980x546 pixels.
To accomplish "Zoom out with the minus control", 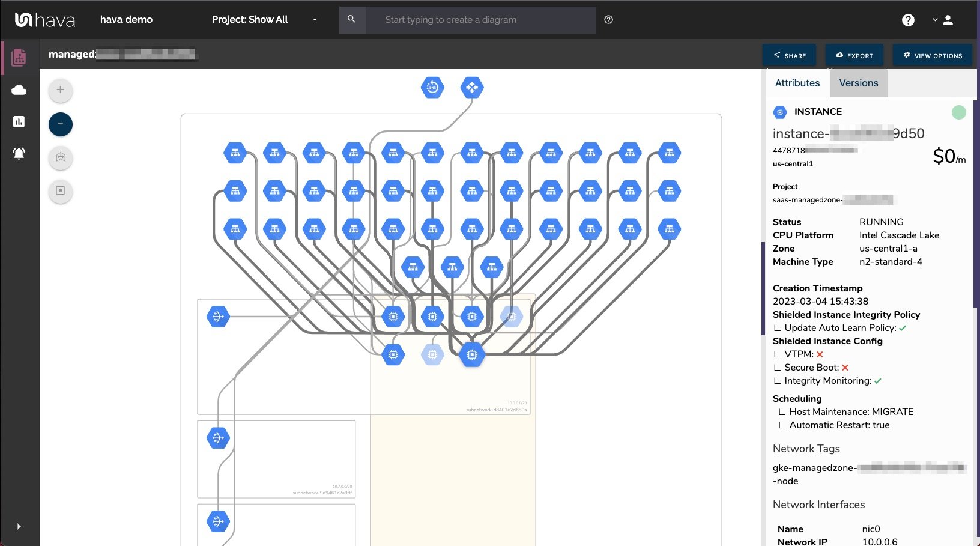I will (x=60, y=124).
